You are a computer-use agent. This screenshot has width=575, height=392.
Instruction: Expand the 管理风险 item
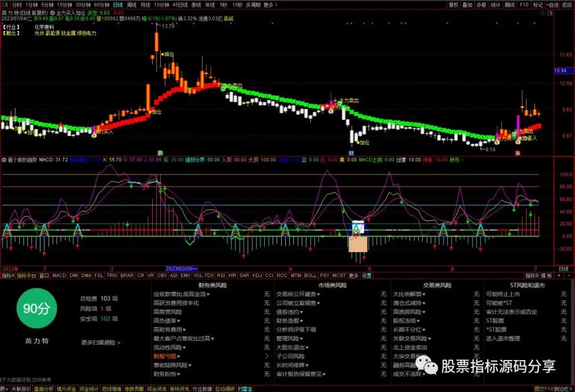[290, 338]
